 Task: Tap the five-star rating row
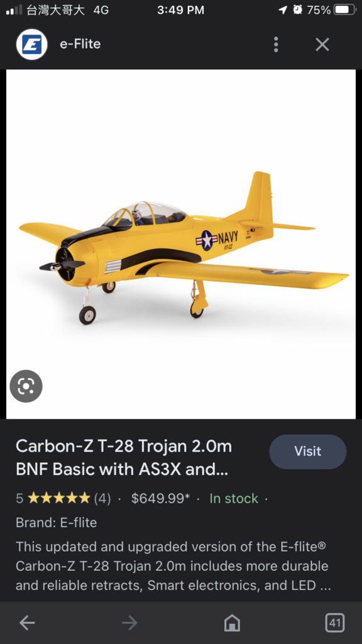[x=59, y=498]
